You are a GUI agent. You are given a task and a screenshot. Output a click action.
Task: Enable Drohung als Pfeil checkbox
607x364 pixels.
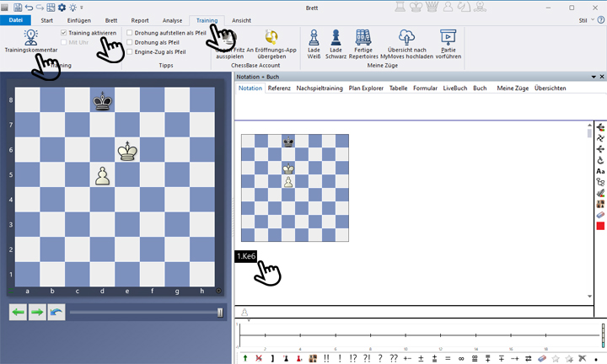[130, 42]
